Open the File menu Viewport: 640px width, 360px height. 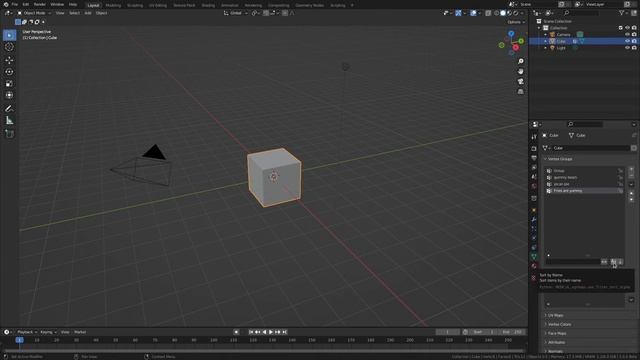[x=15, y=4]
